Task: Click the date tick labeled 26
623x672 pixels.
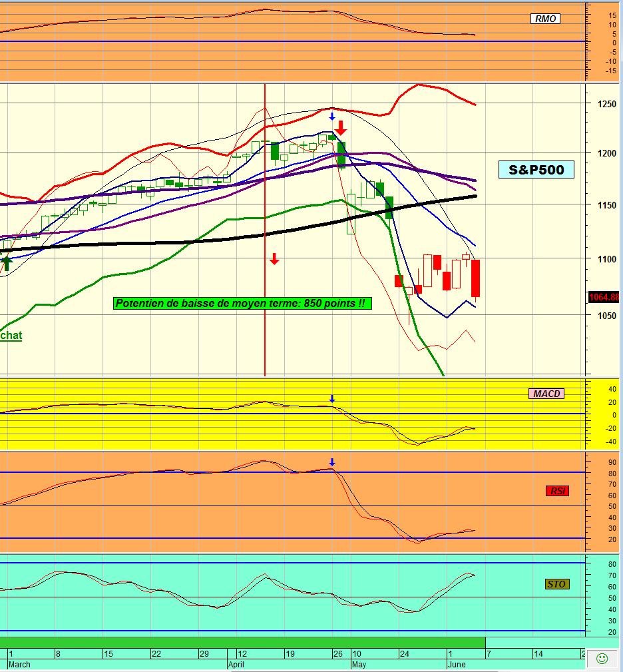Action: tap(338, 653)
